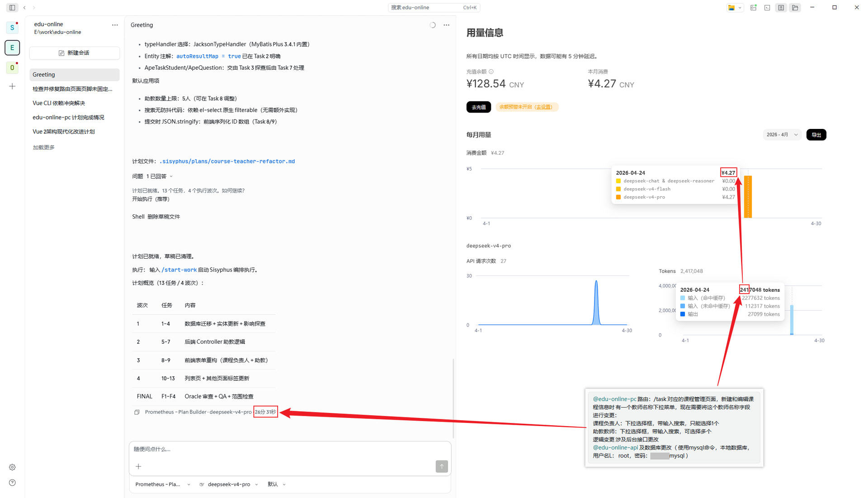Click the orange bar in spending chart
868x498 pixels.
748,197
